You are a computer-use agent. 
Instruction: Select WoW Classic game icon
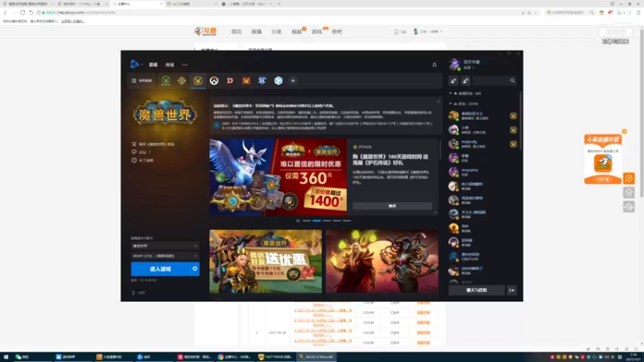pyautogui.click(x=166, y=80)
